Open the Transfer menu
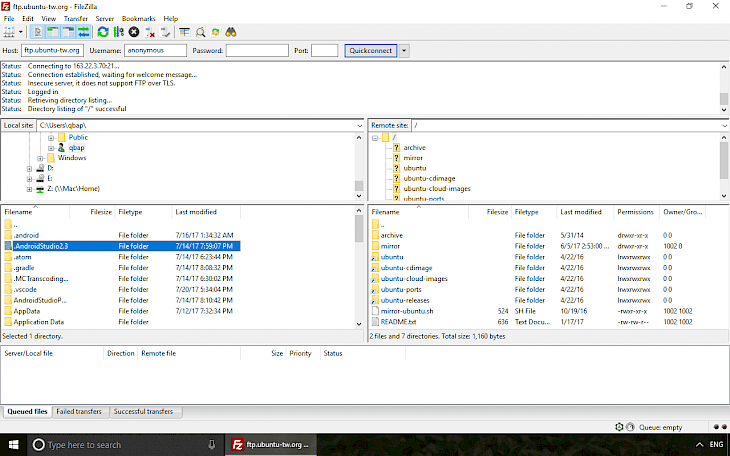730x456 pixels. pyautogui.click(x=76, y=19)
